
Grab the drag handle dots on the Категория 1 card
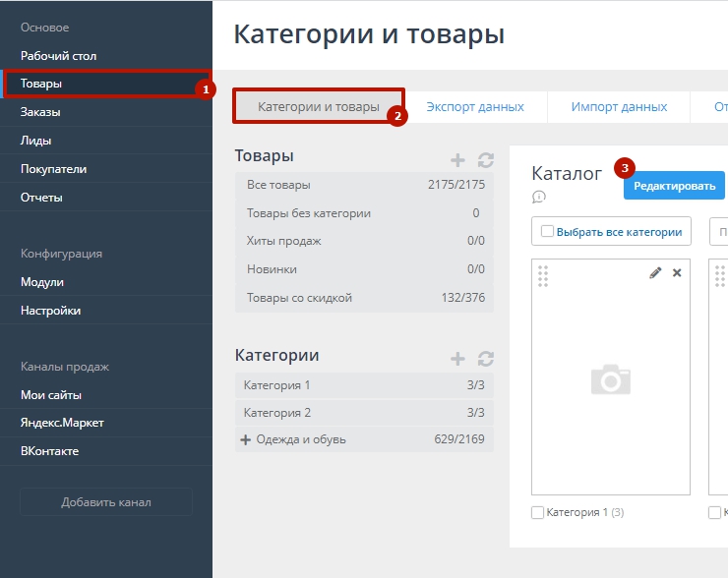coord(543,276)
